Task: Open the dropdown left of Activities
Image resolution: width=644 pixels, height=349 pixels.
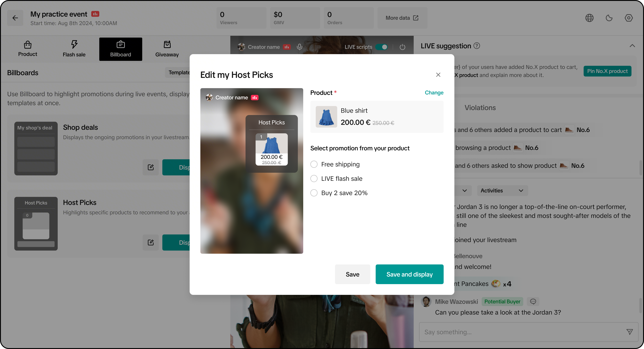Action: point(463,191)
